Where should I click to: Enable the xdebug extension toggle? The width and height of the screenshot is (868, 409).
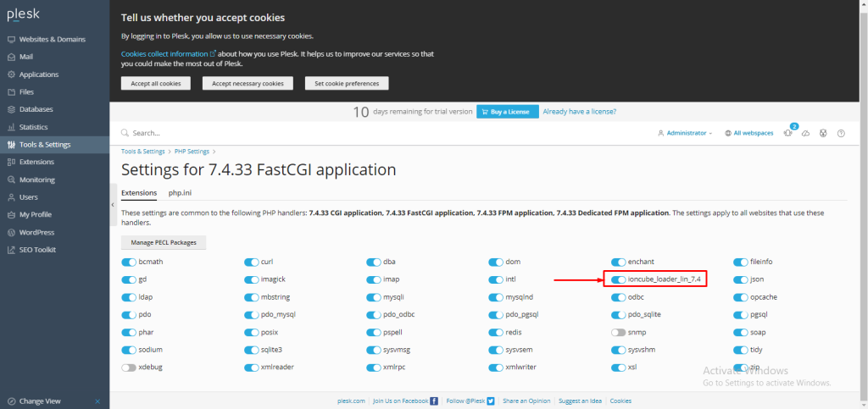[x=129, y=368]
